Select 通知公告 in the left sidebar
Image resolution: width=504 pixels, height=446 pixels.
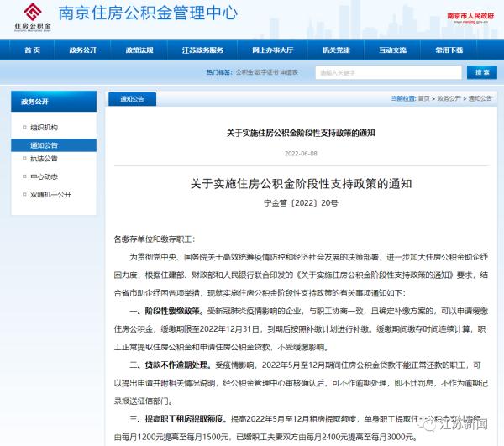tap(45, 144)
